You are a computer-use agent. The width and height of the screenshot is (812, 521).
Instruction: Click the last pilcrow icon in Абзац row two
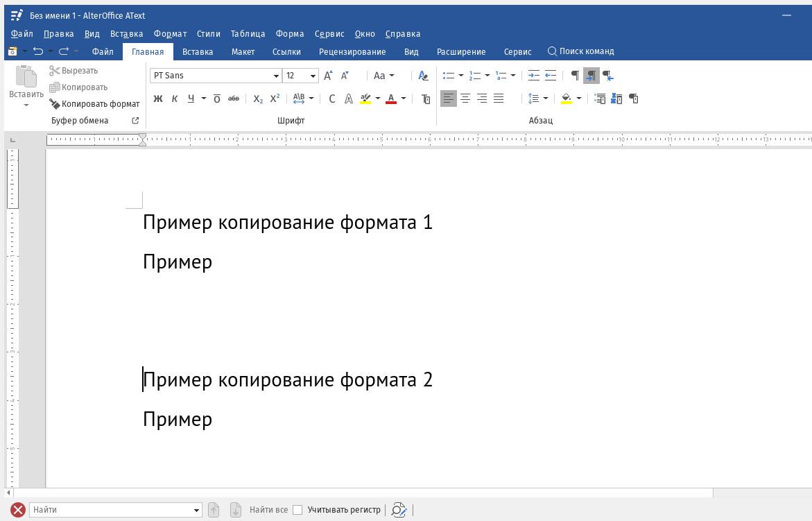633,99
